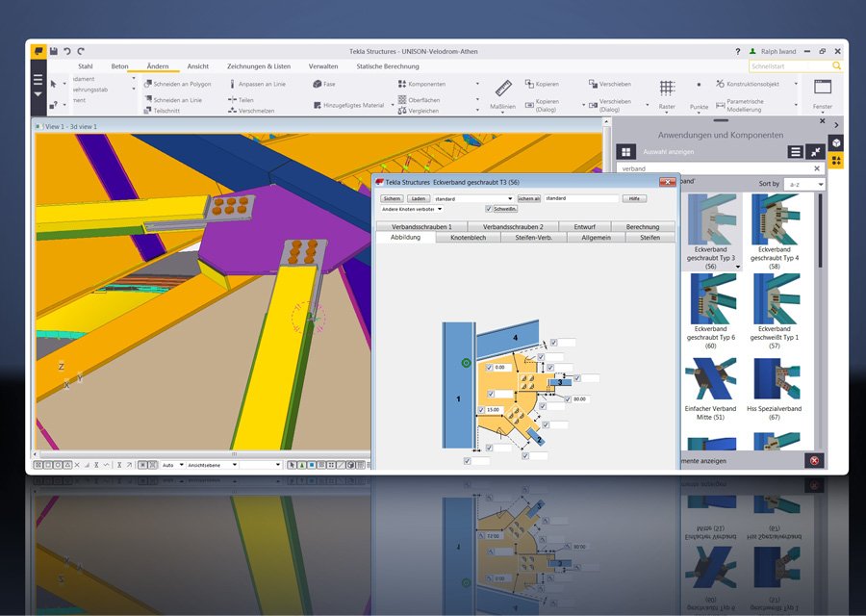Toggle checkbox next to the 0.00 value
The width and height of the screenshot is (866, 616).
[490, 368]
